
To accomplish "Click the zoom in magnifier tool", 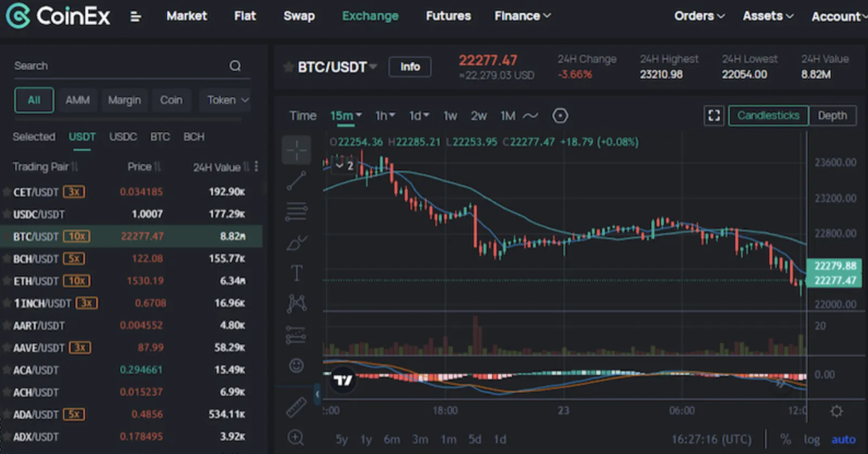I will (x=296, y=437).
